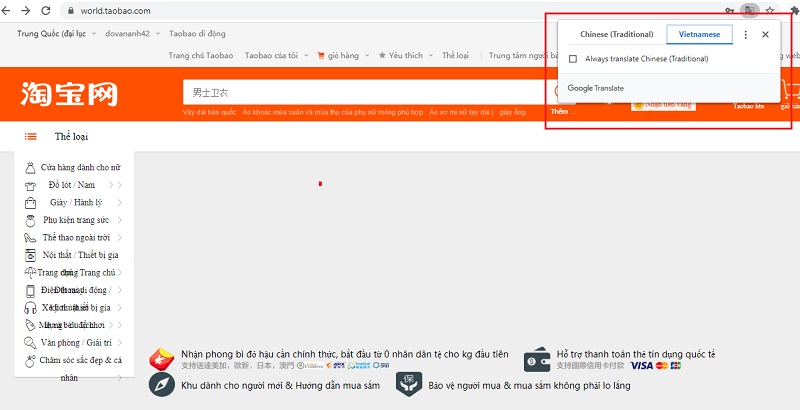Reload the page with the refresh icon

tap(45, 10)
